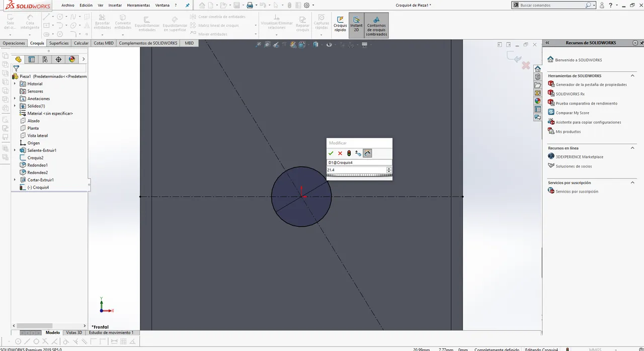This screenshot has height=351, width=644.
Task: Click the Buscar comandos search field
Action: coord(552,5)
